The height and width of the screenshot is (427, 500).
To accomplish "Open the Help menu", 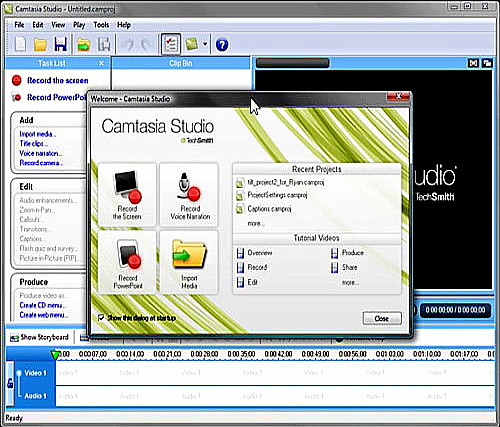I will [x=124, y=25].
